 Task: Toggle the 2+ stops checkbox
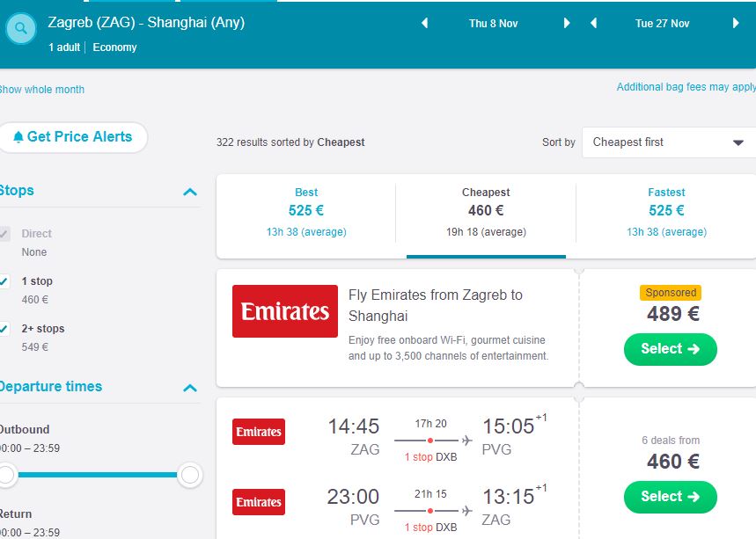point(5,329)
